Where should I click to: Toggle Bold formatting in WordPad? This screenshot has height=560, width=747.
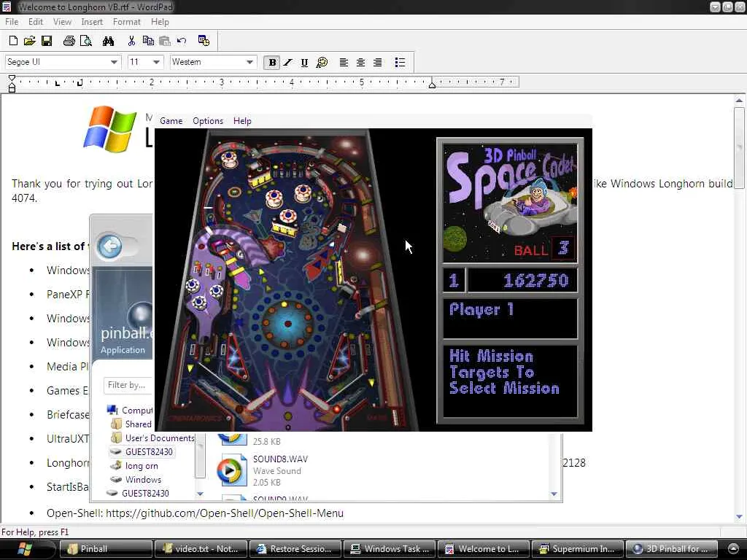point(272,63)
